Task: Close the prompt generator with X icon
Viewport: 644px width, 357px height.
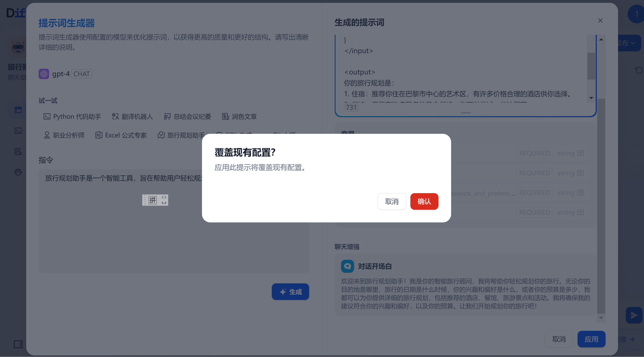Action: [600, 20]
